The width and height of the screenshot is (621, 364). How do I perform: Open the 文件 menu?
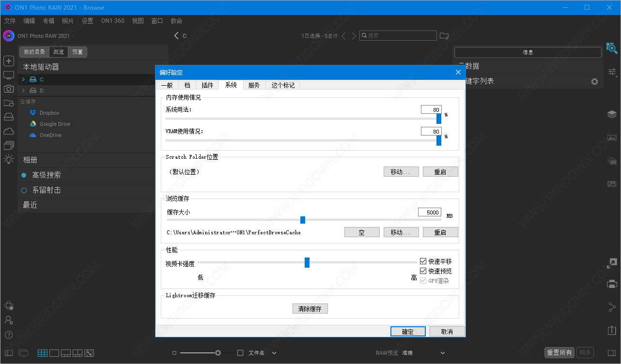(x=10, y=21)
